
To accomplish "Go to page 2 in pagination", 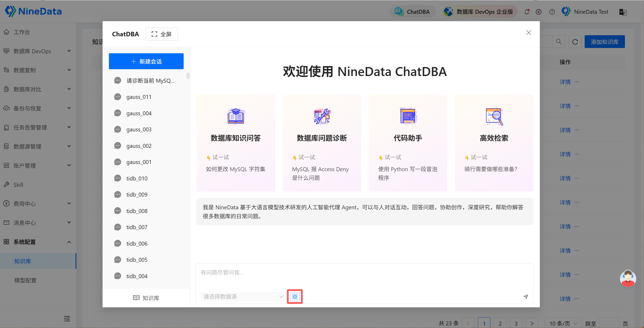I will [500, 323].
